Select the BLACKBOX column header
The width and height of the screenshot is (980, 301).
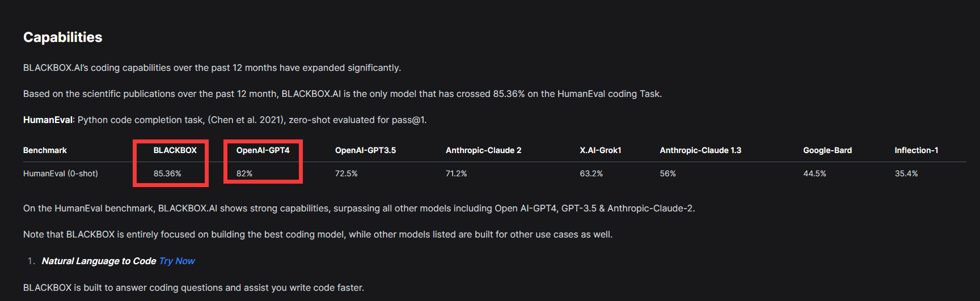(x=175, y=150)
